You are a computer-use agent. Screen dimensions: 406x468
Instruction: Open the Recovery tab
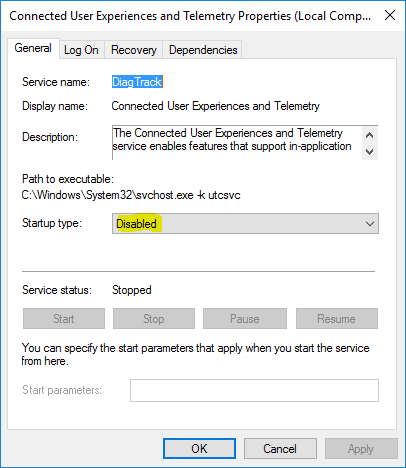point(134,50)
